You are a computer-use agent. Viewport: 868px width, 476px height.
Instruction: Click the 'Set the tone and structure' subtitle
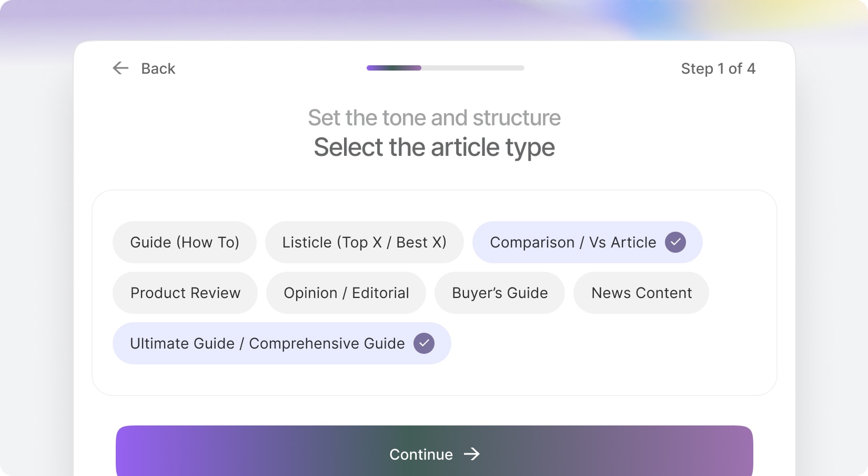[x=434, y=118]
